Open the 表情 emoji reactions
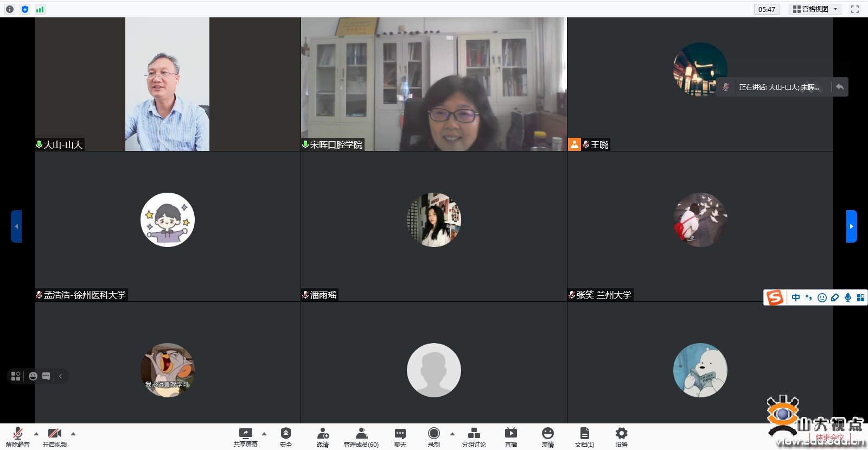The height and width of the screenshot is (450, 868). tap(548, 435)
